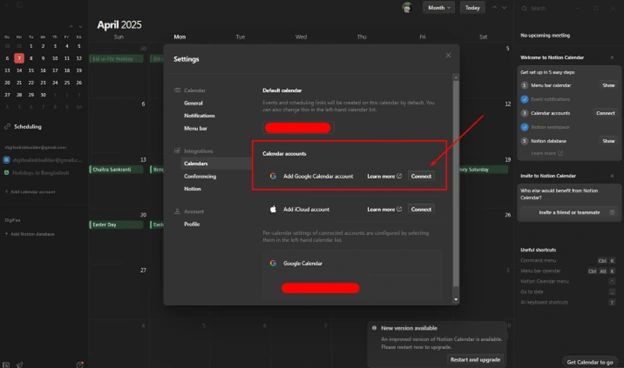This screenshot has height=368, width=624.
Task: Open Profile settings
Action: pos(192,224)
